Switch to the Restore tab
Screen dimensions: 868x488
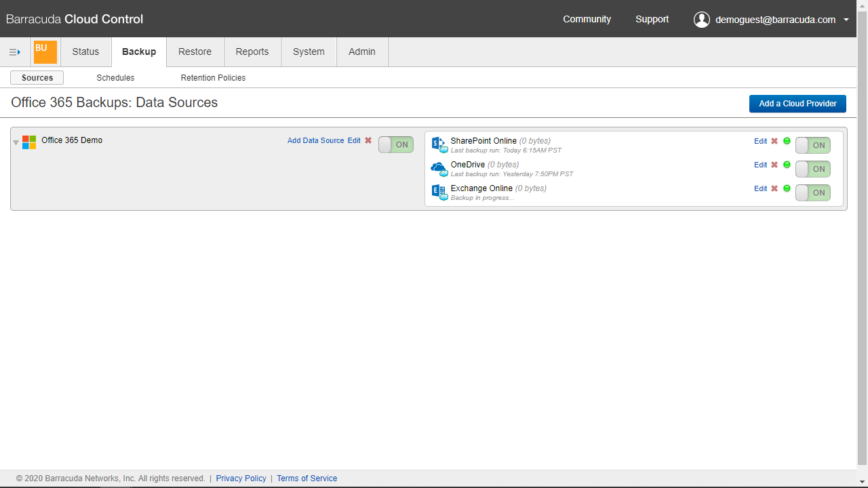point(195,52)
